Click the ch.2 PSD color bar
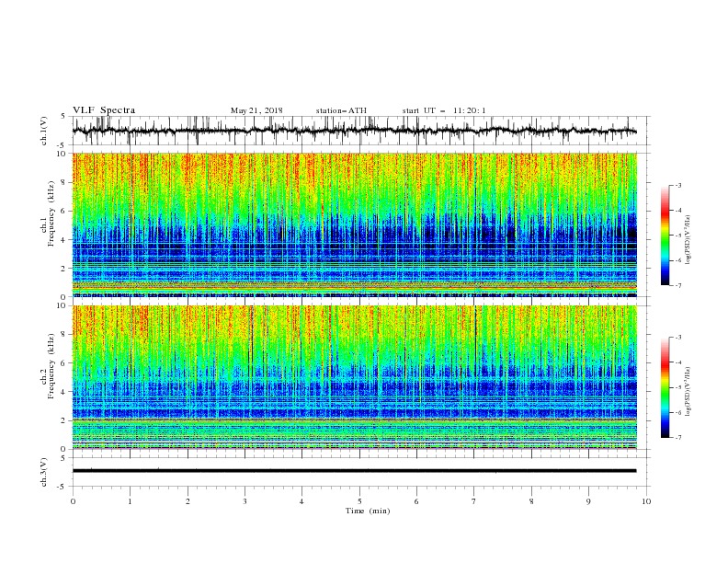Screen dimensions: 728x563 click(665, 387)
